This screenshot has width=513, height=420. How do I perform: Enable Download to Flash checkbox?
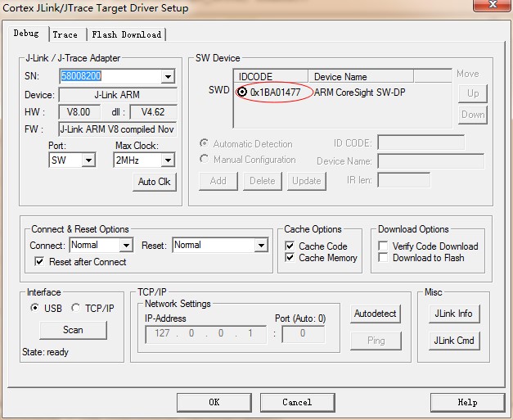pos(383,258)
